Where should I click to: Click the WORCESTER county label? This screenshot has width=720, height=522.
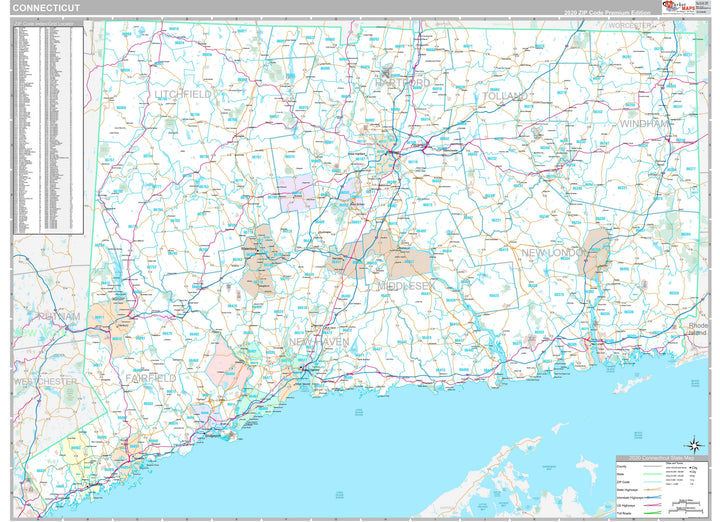(x=630, y=26)
